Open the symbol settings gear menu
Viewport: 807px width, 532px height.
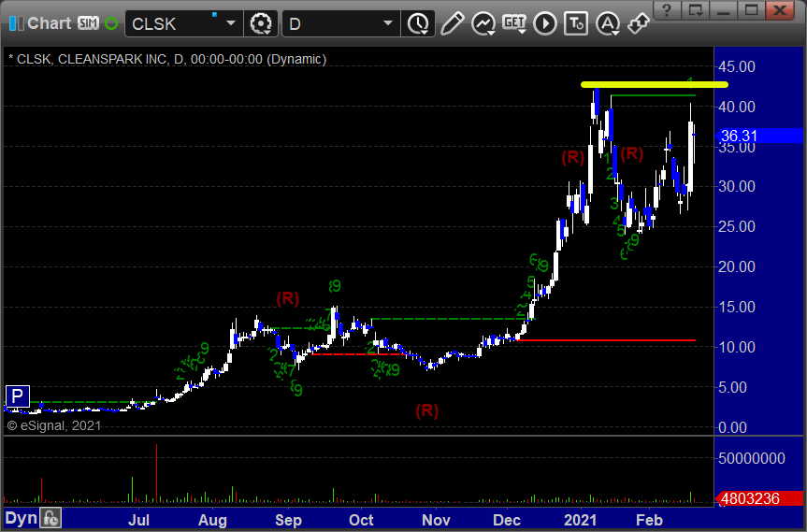click(x=261, y=23)
